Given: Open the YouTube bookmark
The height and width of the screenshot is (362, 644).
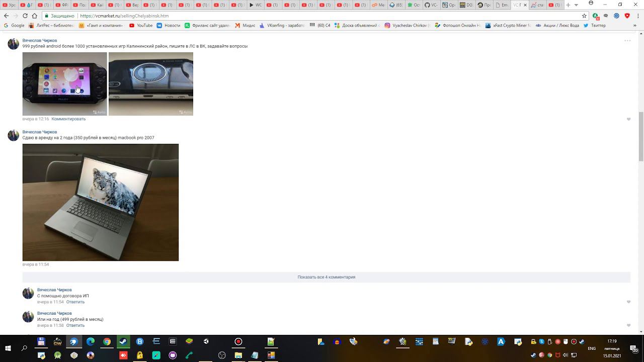Looking at the screenshot, I should [x=141, y=25].
